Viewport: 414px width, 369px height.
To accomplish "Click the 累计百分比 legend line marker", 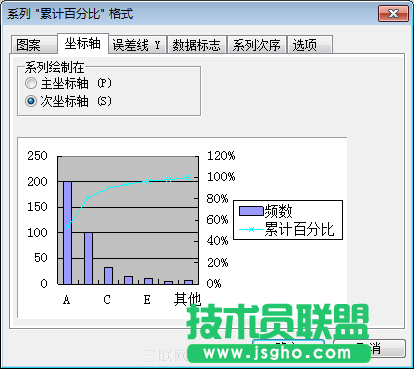I will tap(251, 229).
